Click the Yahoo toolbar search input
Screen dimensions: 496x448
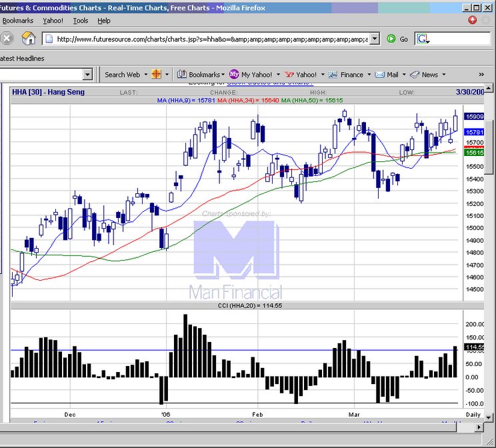click(41, 75)
